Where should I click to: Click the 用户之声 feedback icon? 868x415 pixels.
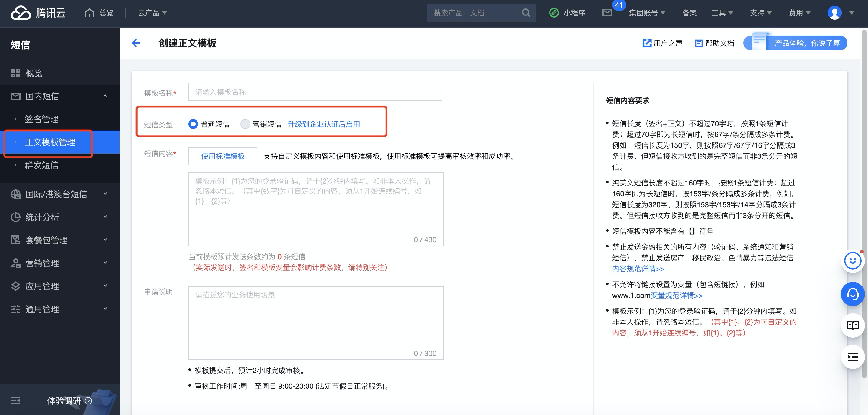[647, 43]
